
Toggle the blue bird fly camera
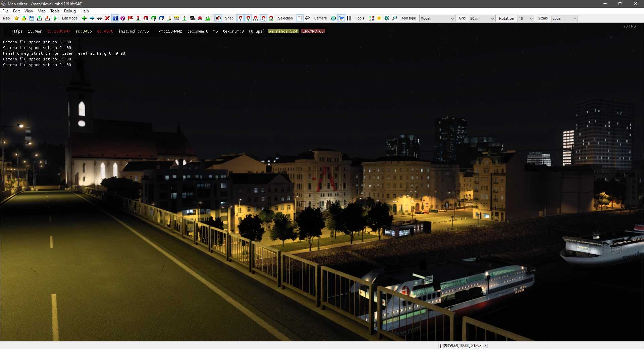(341, 18)
